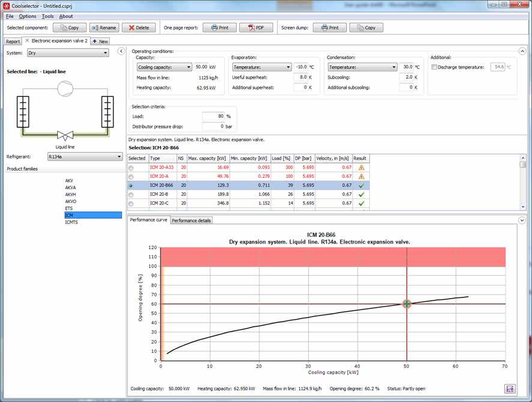Select the ICMTS product family
This screenshot has width=532, height=402.
pos(71,222)
